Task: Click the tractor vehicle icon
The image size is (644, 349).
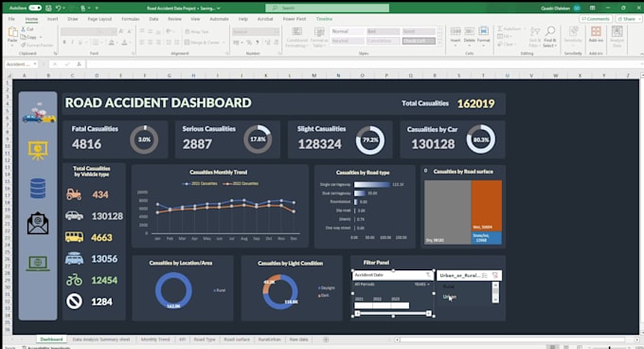Action: click(74, 194)
